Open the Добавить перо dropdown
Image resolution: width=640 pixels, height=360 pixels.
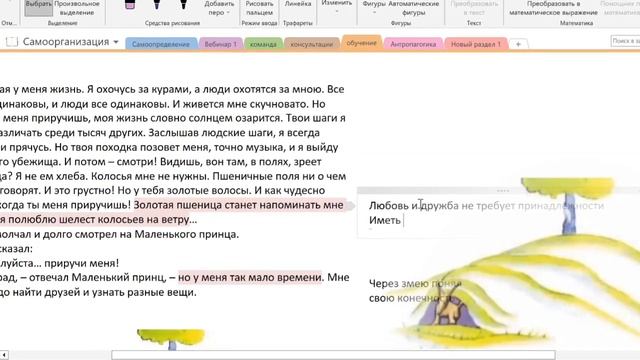click(x=219, y=8)
